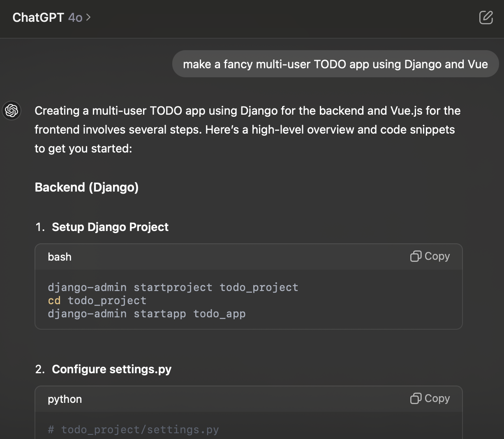Click the response's introductory paragraph text
The height and width of the screenshot is (439, 504).
pyautogui.click(x=247, y=129)
